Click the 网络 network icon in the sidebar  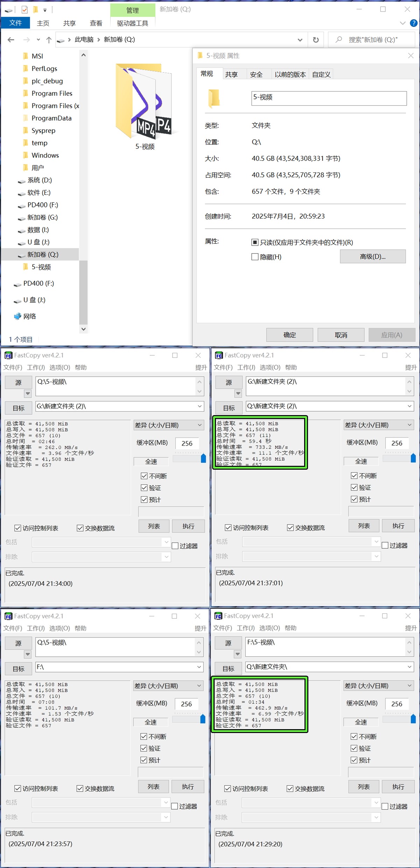click(17, 316)
